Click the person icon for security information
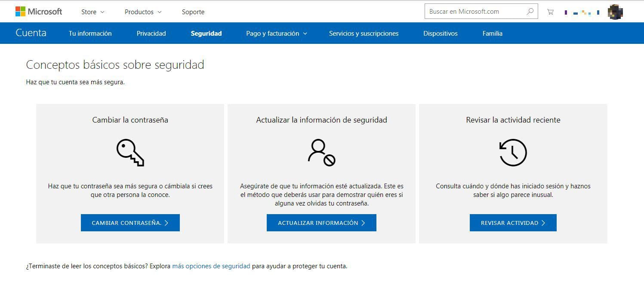Image resolution: width=644 pixels, height=307 pixels. pyautogui.click(x=321, y=152)
